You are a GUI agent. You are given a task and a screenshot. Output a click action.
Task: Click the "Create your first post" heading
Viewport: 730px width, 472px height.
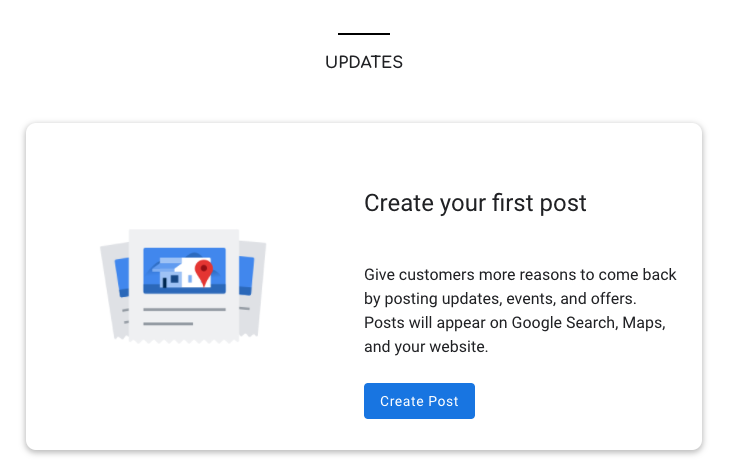[x=475, y=203]
